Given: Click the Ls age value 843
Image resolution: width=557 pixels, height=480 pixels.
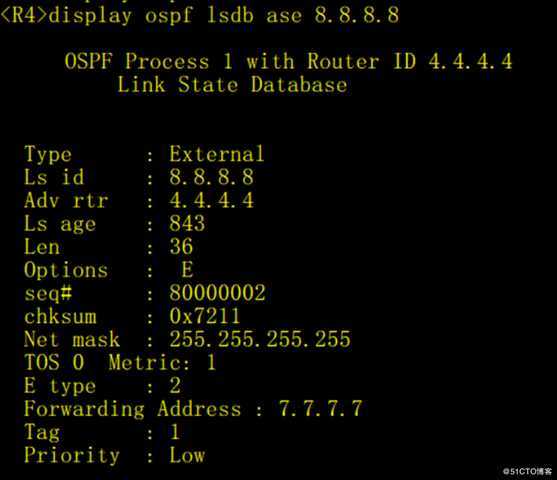Looking at the screenshot, I should [x=187, y=223].
